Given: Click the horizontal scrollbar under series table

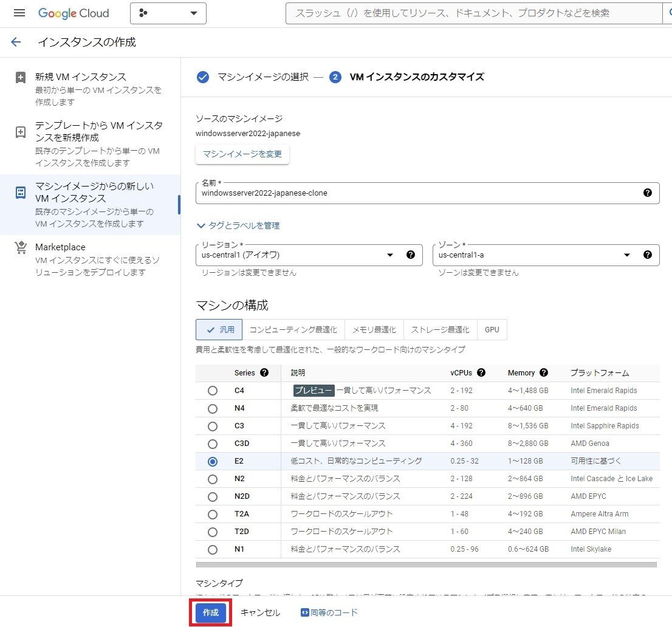Looking at the screenshot, I should click(427, 565).
